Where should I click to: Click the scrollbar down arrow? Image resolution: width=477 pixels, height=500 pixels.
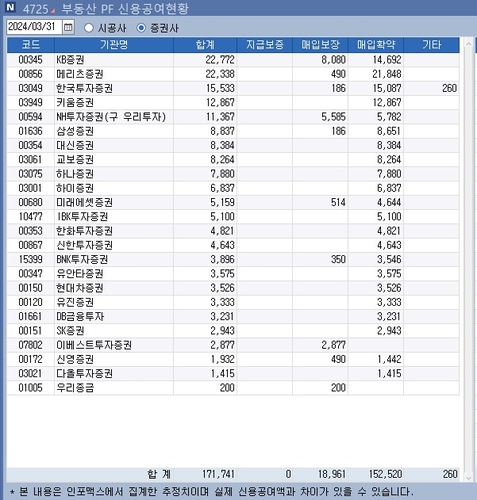[468, 478]
